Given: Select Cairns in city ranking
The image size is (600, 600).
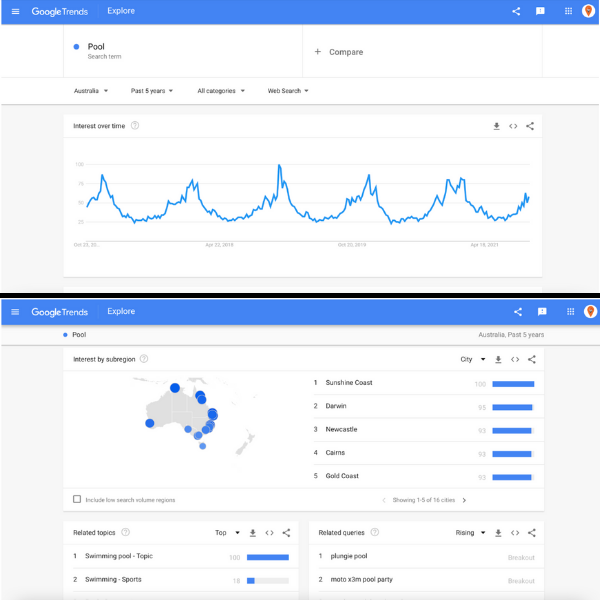Looking at the screenshot, I should click(x=335, y=453).
